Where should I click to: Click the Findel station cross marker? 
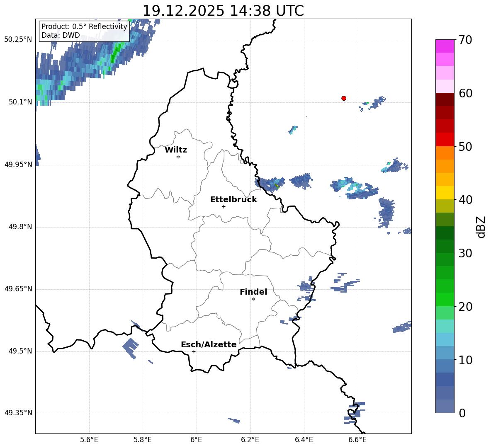coord(253,299)
